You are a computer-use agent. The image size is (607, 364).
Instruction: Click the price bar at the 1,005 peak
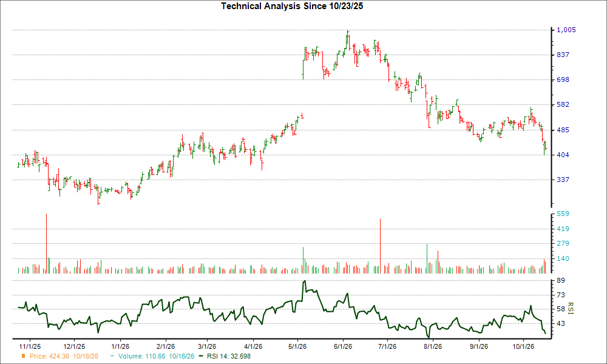[348, 37]
